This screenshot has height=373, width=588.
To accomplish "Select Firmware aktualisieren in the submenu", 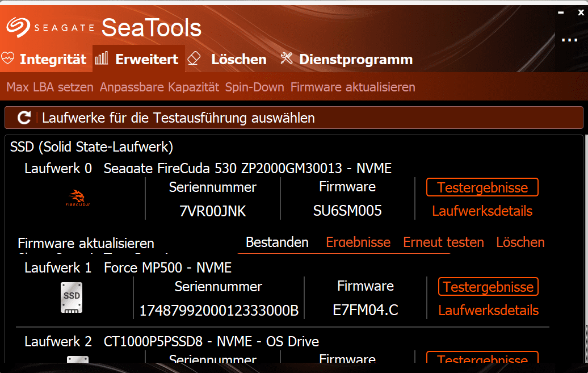I will 353,87.
